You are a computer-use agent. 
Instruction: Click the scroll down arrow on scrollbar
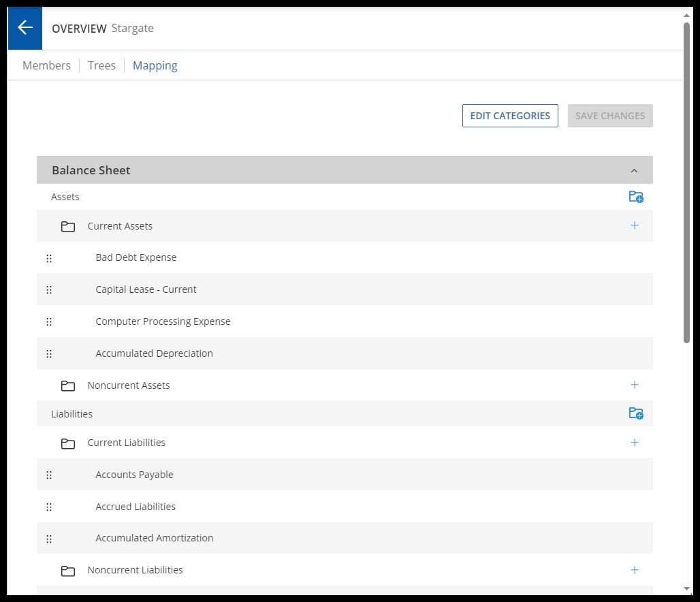coord(686,588)
